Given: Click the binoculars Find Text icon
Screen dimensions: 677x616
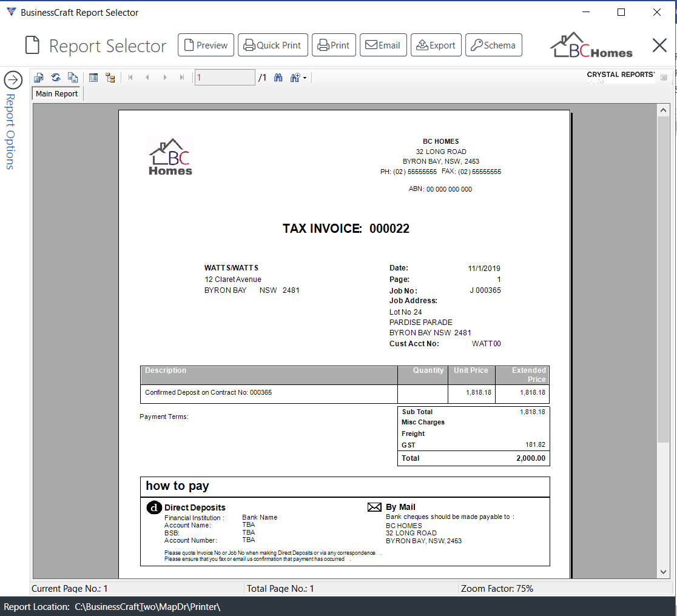Looking at the screenshot, I should 278,78.
